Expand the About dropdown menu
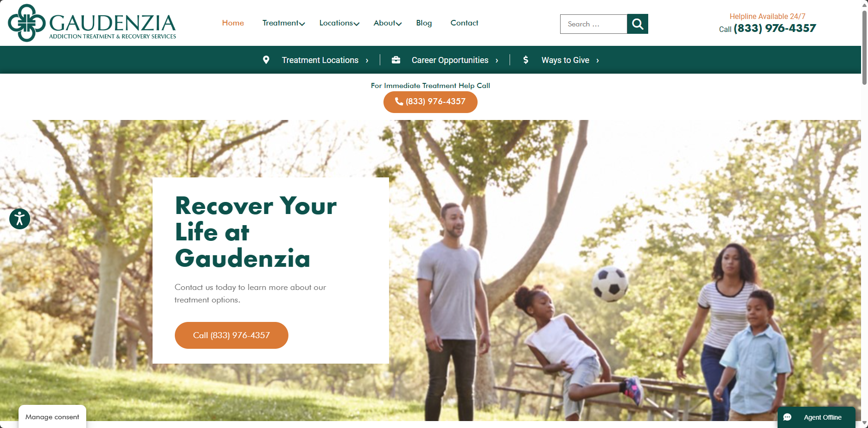Screen dimensions: 868x428 388,23
